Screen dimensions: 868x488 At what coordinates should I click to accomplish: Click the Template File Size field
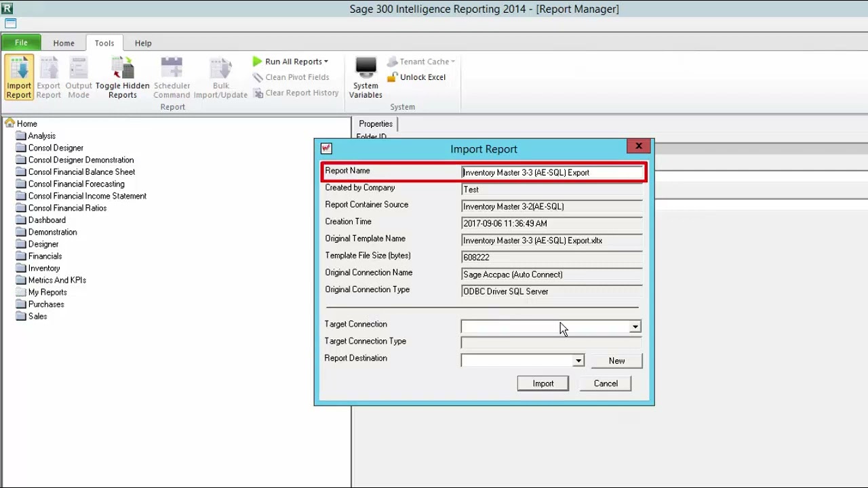[552, 257]
